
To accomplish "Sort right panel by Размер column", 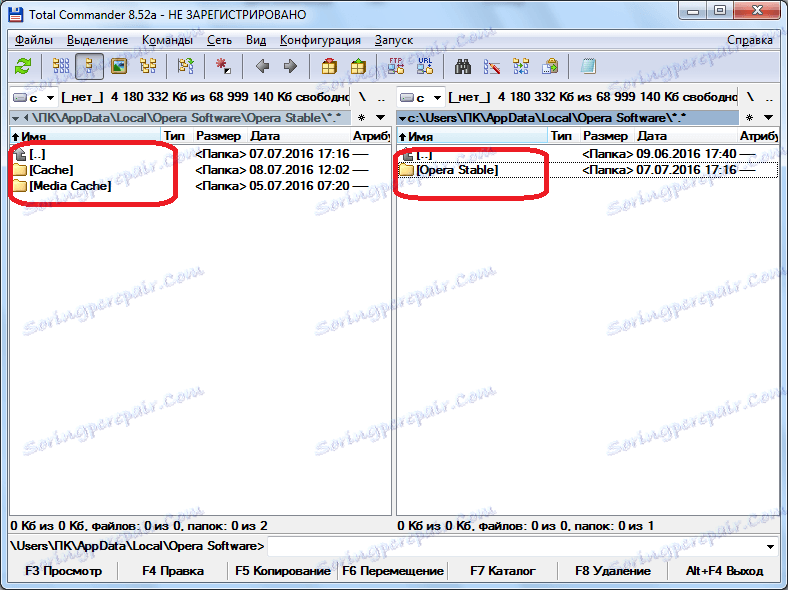I will pos(607,136).
